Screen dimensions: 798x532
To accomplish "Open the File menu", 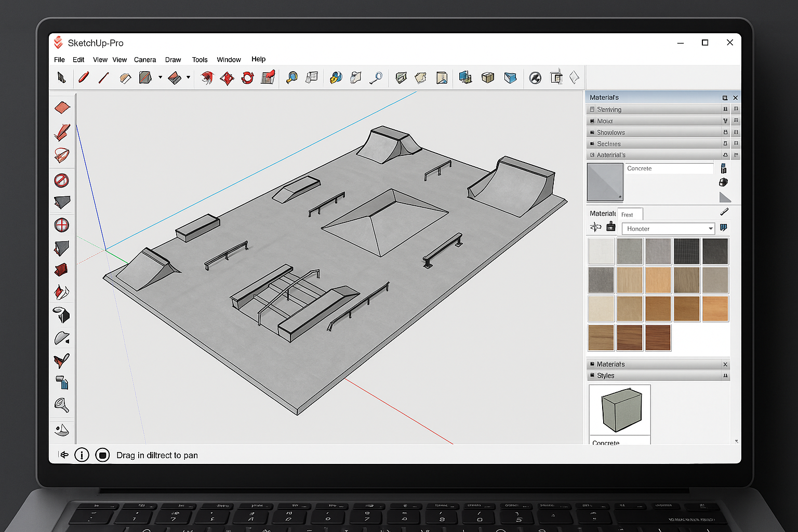I will click(59, 60).
